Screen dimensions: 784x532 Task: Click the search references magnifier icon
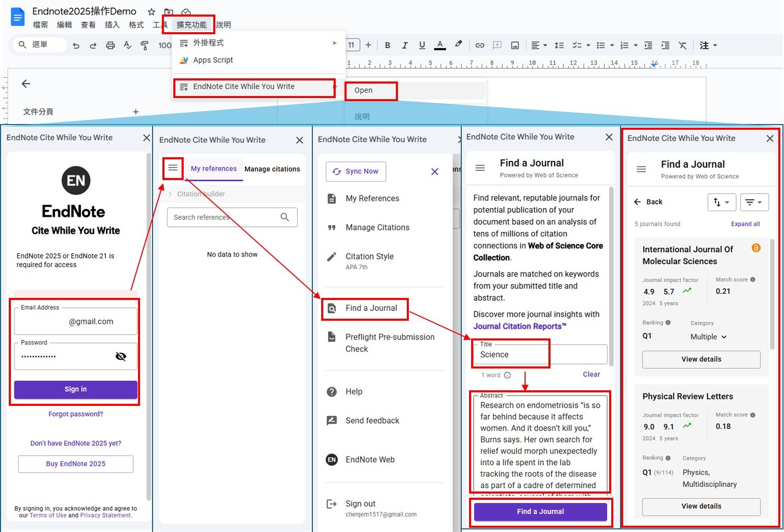(285, 217)
